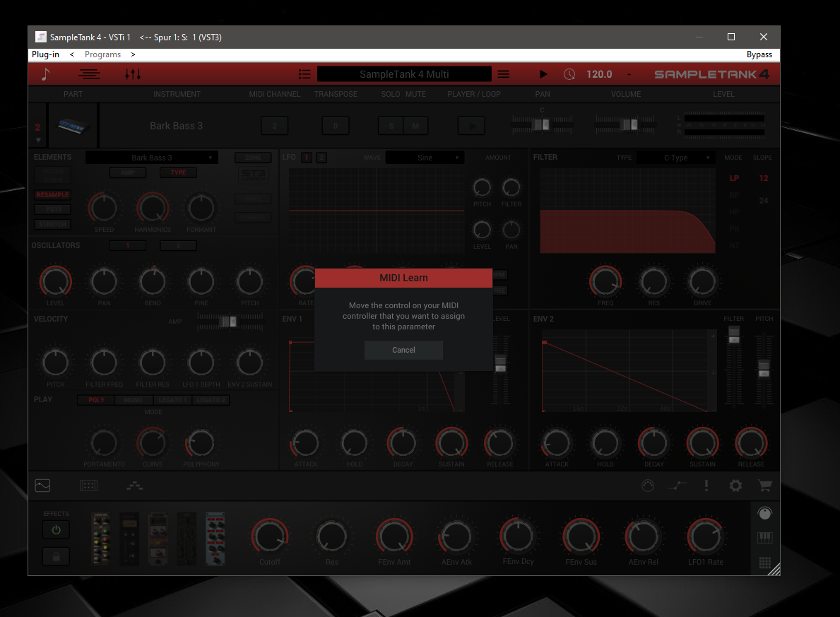
Task: Open the mixer faders icon
Action: tap(133, 74)
